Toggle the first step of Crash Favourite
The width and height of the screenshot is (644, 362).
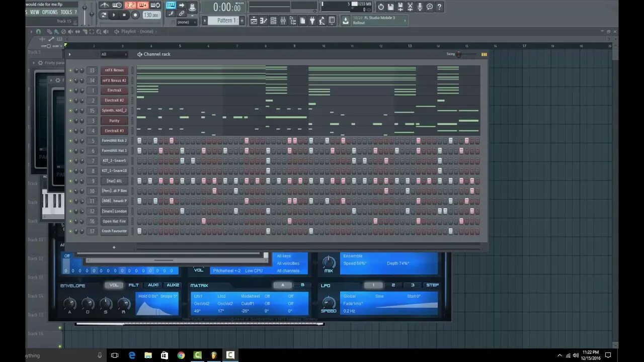139,231
